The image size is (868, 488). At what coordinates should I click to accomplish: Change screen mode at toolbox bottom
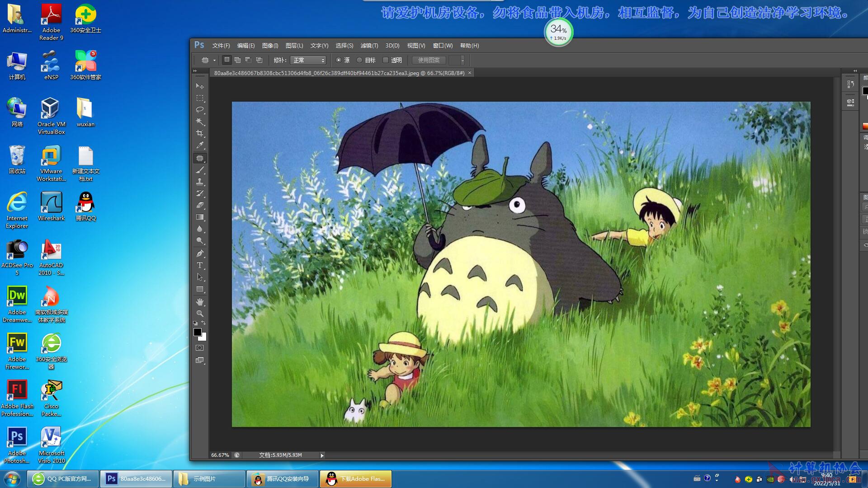click(200, 360)
